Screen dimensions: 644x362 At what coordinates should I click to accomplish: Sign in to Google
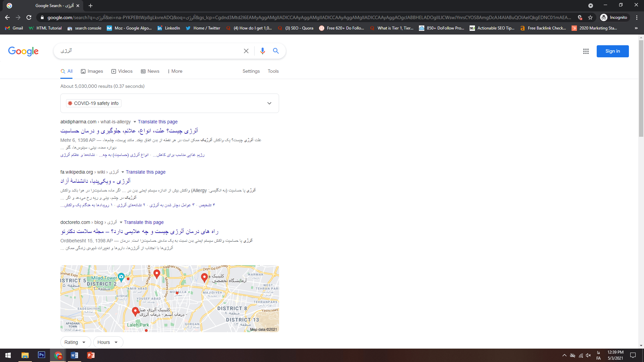[612, 51]
